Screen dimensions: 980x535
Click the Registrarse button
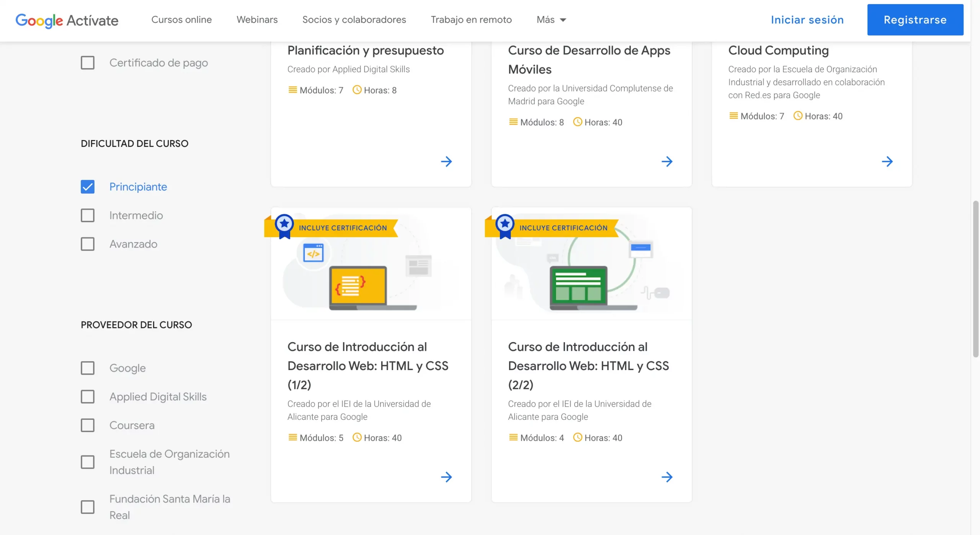coord(915,20)
